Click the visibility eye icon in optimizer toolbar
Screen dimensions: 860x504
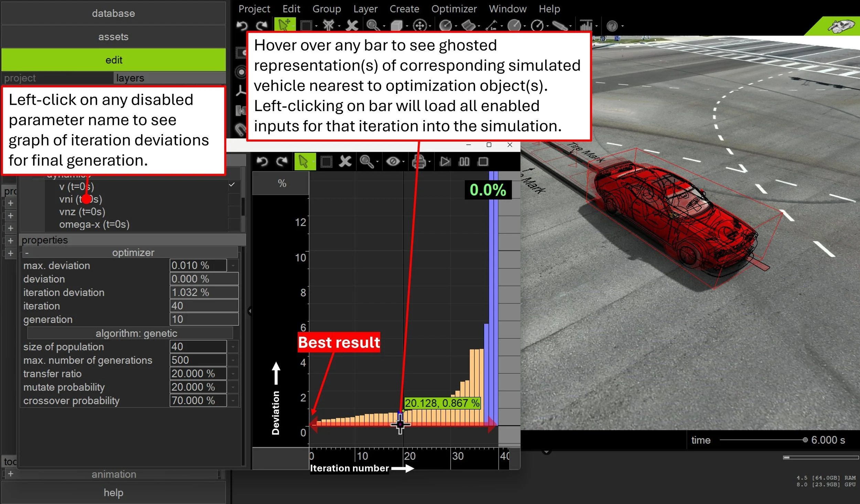click(x=393, y=162)
